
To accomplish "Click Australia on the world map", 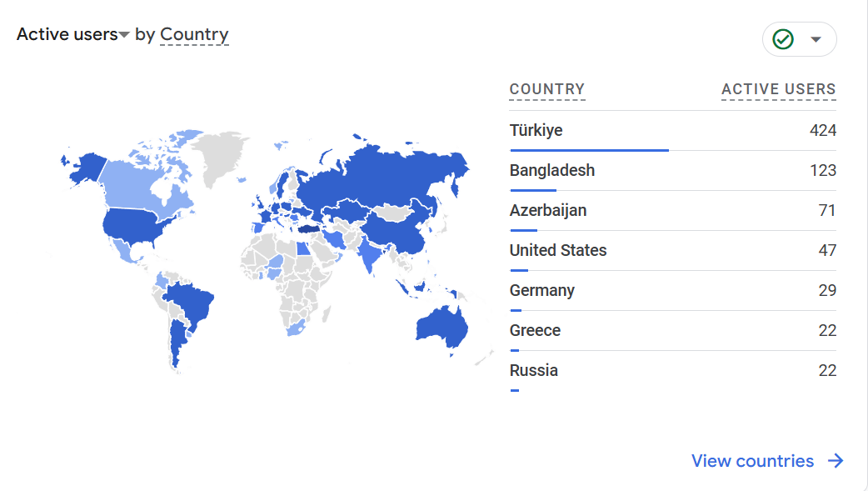I will tap(441, 328).
